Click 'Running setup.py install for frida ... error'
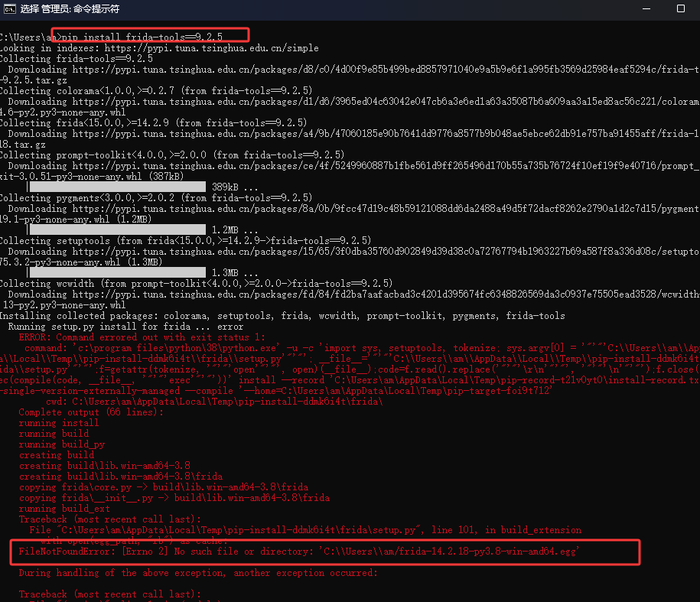Image resolution: width=700 pixels, height=602 pixels. [125, 327]
